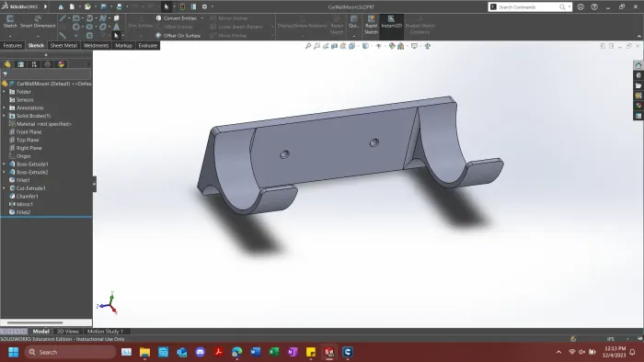Image resolution: width=644 pixels, height=362 pixels.
Task: Open the DisplayManager tab
Action: click(62, 64)
